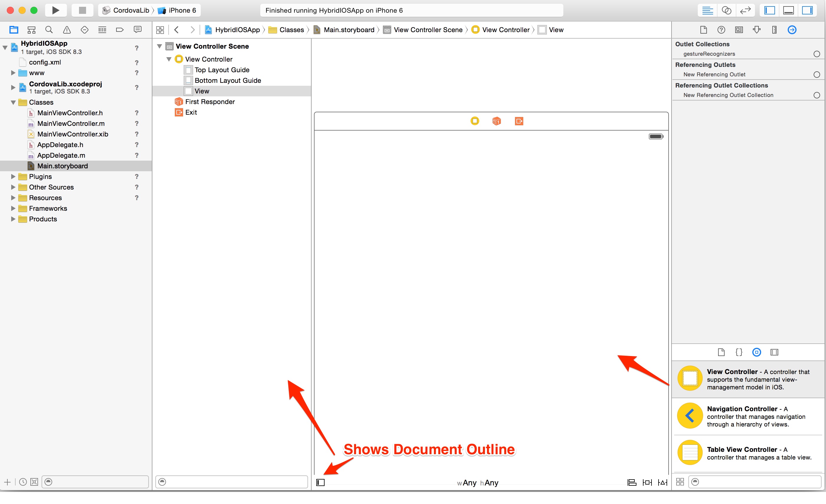Switch library to icon grid view
Screen dimensions: 826x504
pos(680,482)
